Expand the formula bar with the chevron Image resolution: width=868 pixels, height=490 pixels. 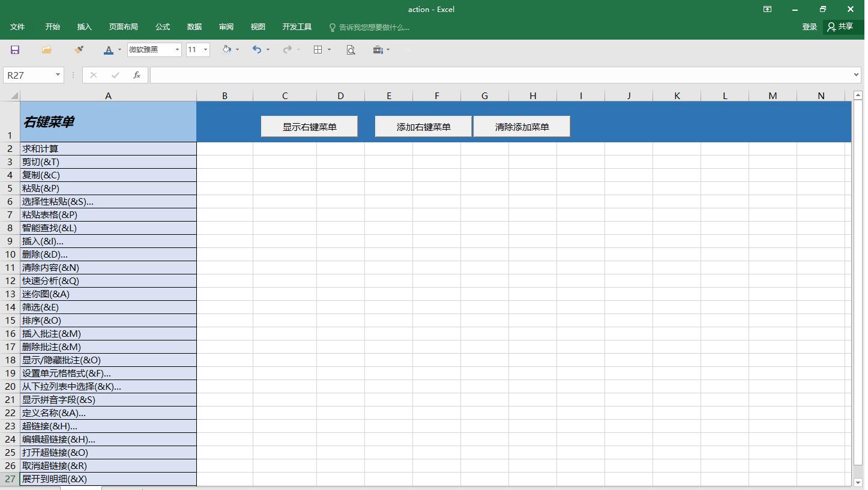(856, 75)
